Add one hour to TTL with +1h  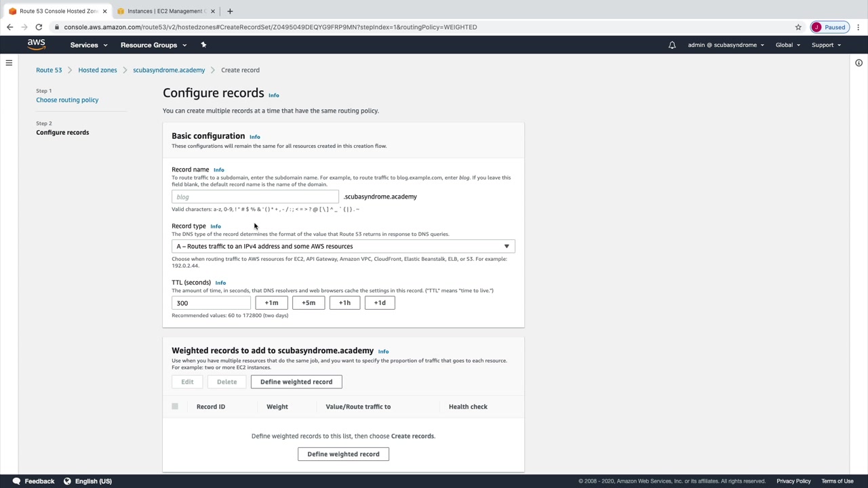[x=344, y=303]
